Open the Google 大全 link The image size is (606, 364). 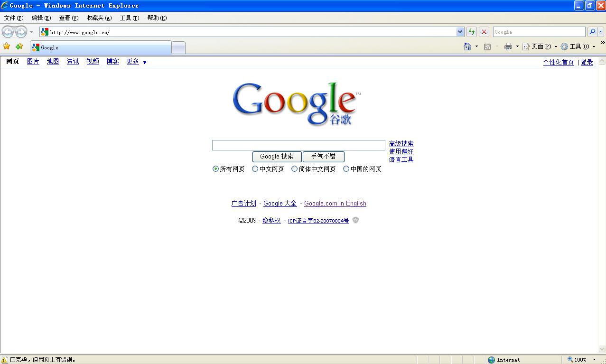click(x=280, y=204)
